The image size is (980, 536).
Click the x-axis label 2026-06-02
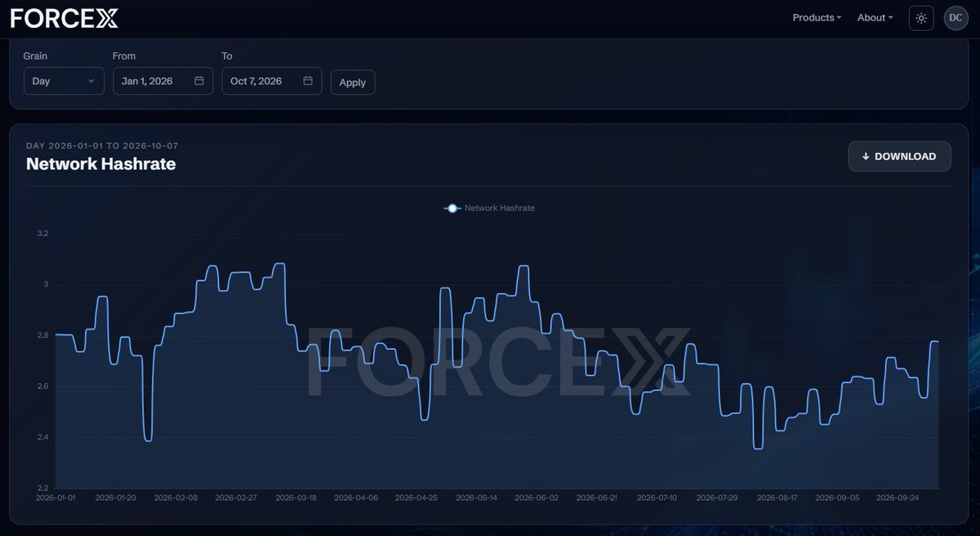pyautogui.click(x=538, y=497)
